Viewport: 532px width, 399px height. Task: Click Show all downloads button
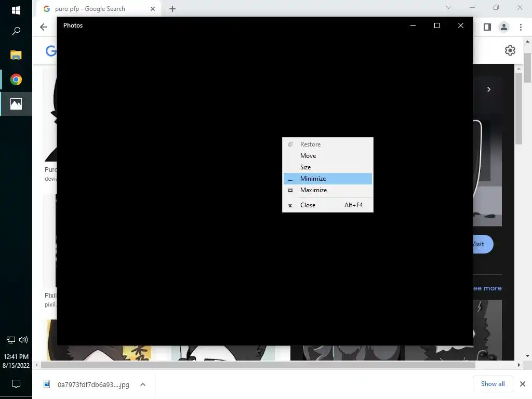(493, 384)
